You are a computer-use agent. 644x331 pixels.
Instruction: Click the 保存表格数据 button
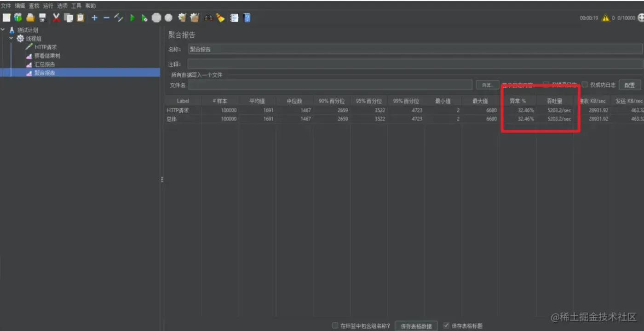pos(416,326)
